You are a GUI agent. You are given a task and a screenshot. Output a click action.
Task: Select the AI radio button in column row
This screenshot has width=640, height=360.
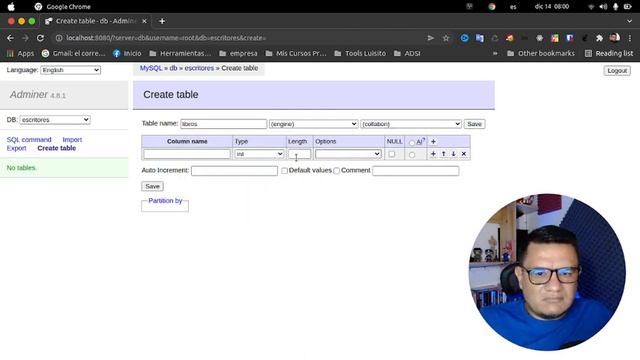[412, 155]
